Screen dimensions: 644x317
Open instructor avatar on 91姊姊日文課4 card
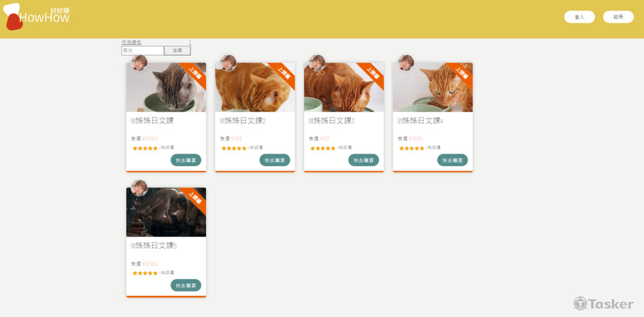coord(406,63)
